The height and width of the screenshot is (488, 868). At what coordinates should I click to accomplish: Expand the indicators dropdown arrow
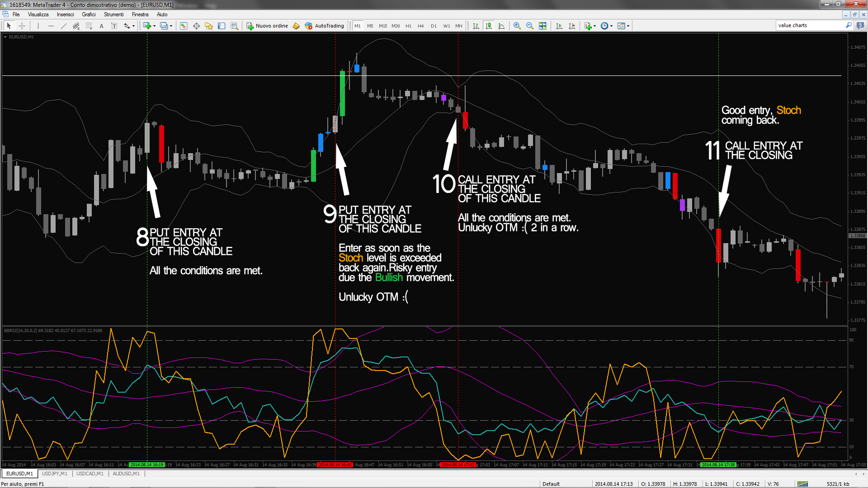pos(594,26)
